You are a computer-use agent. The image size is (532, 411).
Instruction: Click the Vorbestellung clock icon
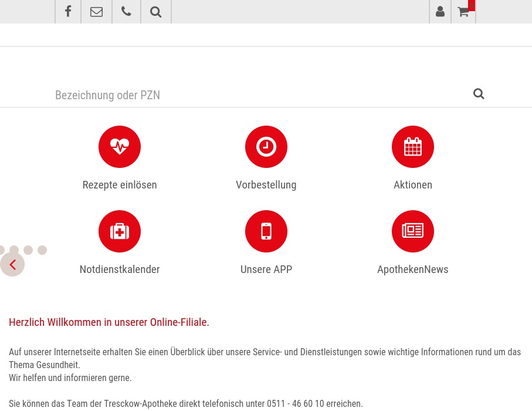[266, 147]
